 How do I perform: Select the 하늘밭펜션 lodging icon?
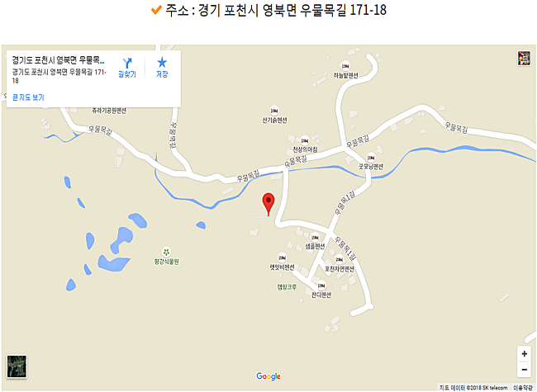click(345, 66)
